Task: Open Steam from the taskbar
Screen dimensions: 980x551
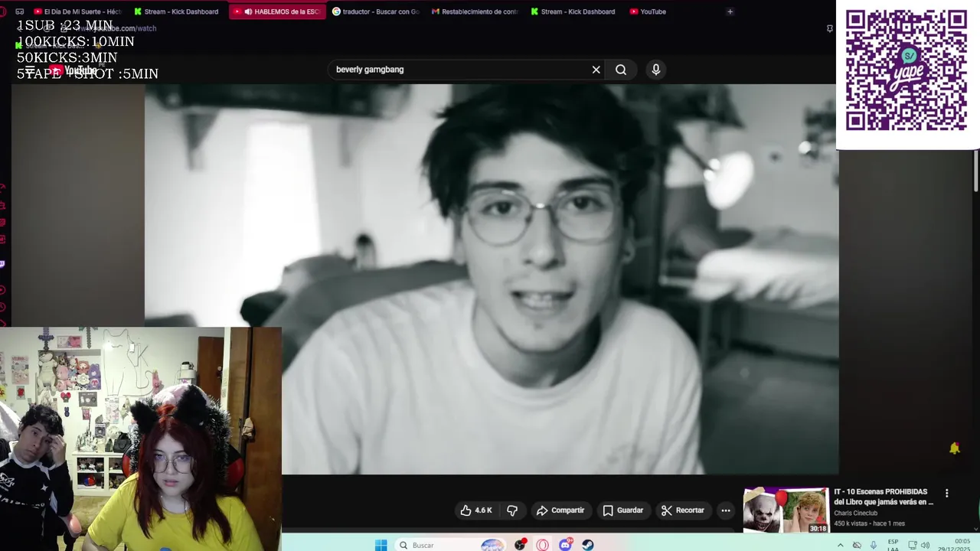Action: [x=588, y=545]
